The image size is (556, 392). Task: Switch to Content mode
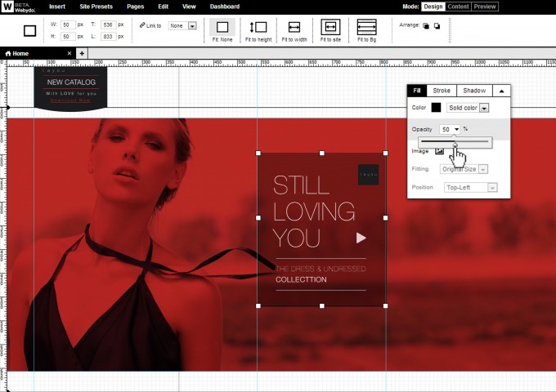click(458, 7)
